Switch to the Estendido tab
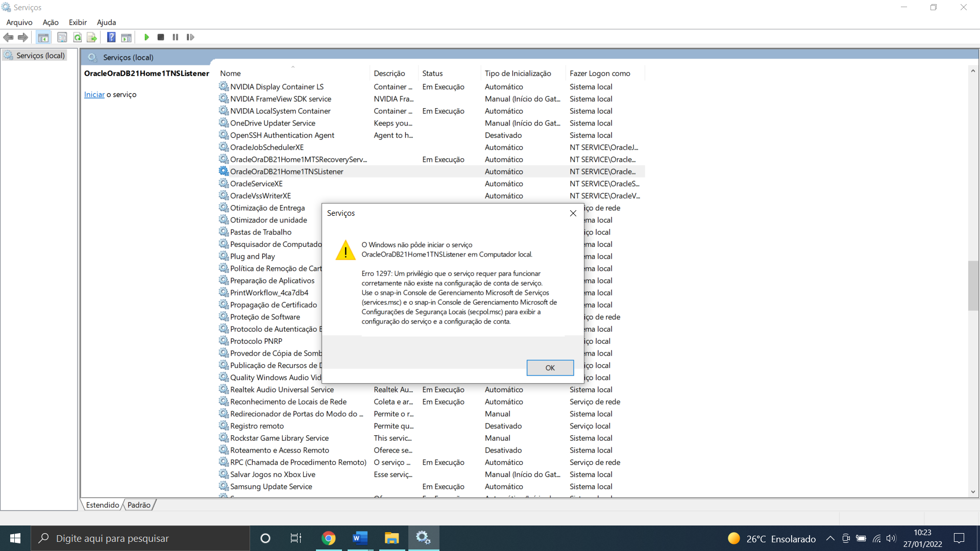The width and height of the screenshot is (980, 551). click(x=102, y=505)
